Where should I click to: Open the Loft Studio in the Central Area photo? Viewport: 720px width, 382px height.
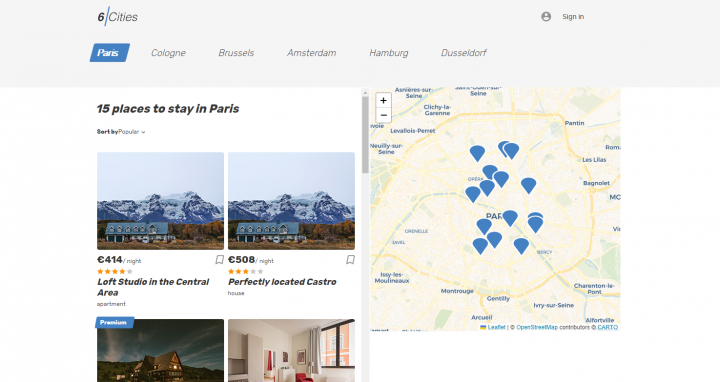(x=160, y=201)
